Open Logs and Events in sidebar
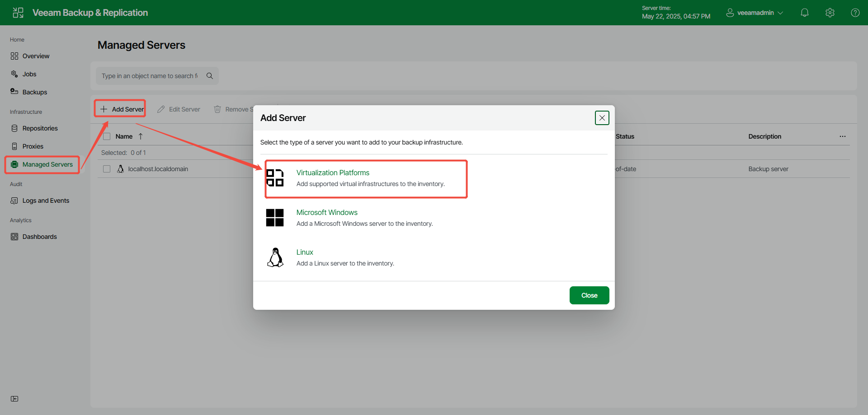This screenshot has height=415, width=868. (46, 201)
